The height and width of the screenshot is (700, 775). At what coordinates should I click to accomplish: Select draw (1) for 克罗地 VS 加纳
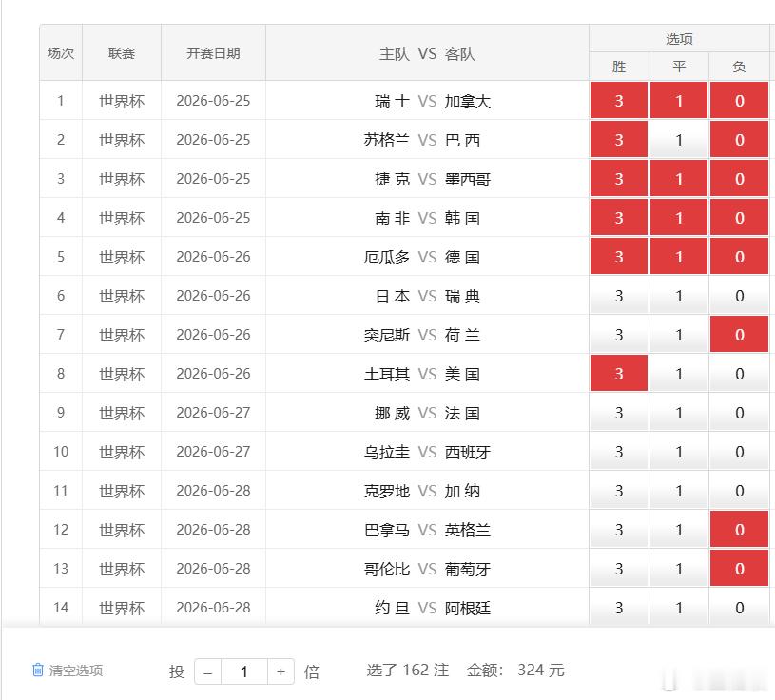(x=679, y=491)
